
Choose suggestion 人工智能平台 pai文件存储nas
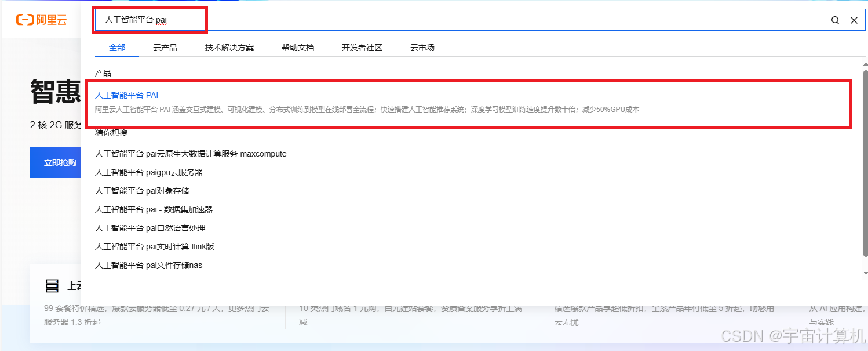pos(149,265)
